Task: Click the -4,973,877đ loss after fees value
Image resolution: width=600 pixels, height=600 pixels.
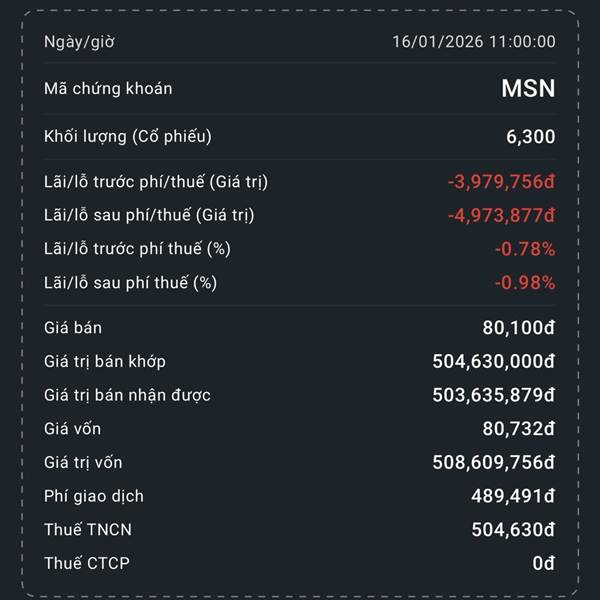Action: tap(501, 215)
